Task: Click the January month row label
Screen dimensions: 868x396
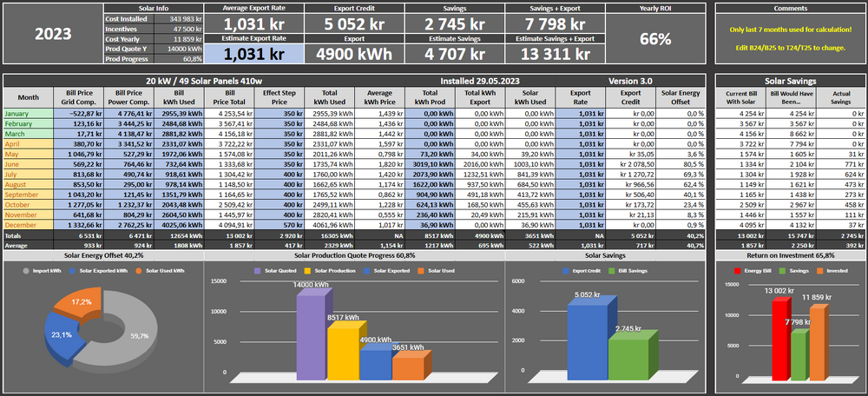Action: tap(28, 114)
